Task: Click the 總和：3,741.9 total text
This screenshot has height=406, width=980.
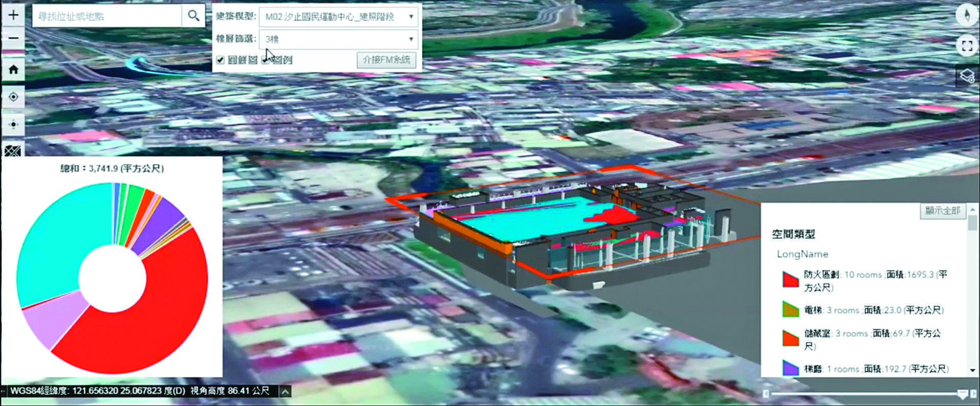Action: 112,168
